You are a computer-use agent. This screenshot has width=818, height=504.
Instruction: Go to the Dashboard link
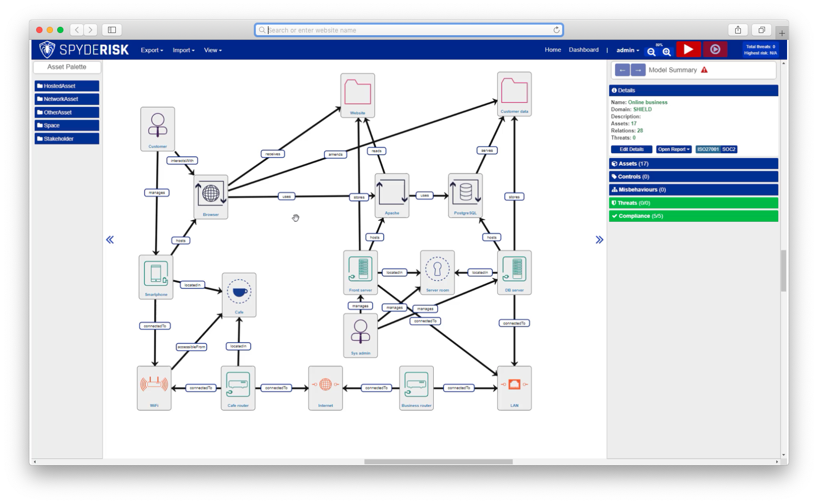click(583, 50)
